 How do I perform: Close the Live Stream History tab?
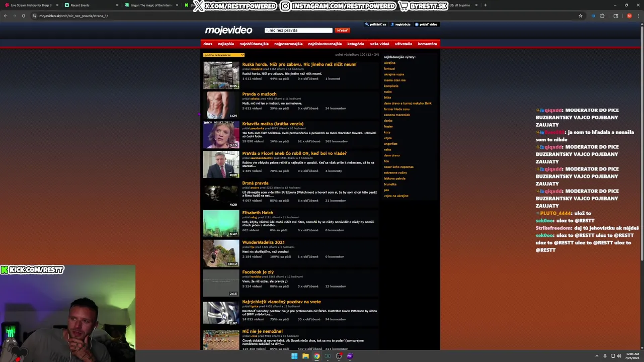tap(57, 5)
